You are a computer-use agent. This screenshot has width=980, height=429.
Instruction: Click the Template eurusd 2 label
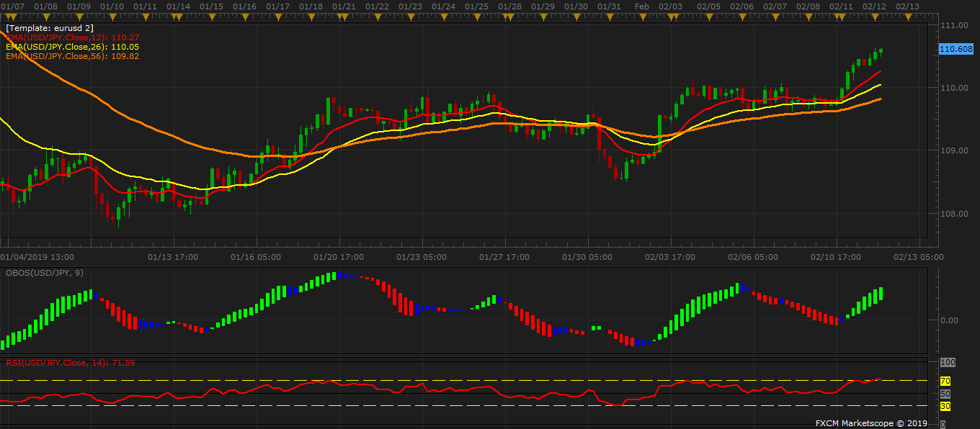[x=49, y=27]
